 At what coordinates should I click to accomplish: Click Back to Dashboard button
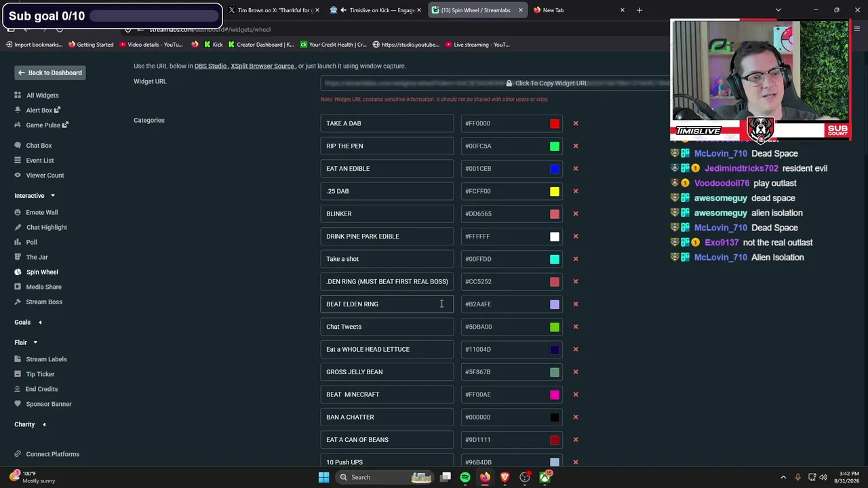pyautogui.click(x=50, y=73)
